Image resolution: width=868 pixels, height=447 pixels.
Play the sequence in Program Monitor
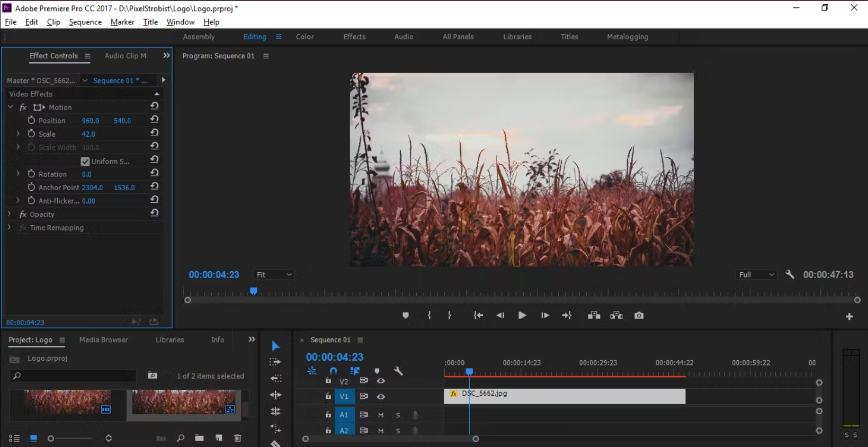[522, 316]
